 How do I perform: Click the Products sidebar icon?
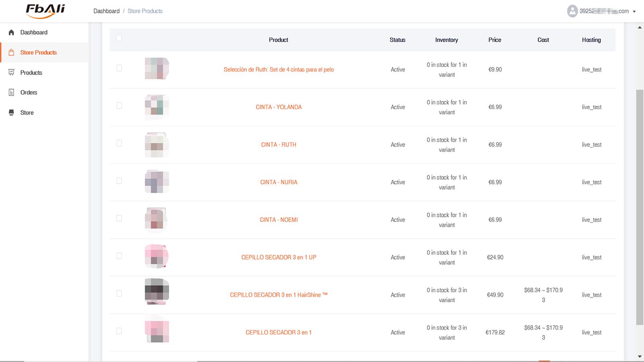pos(11,72)
